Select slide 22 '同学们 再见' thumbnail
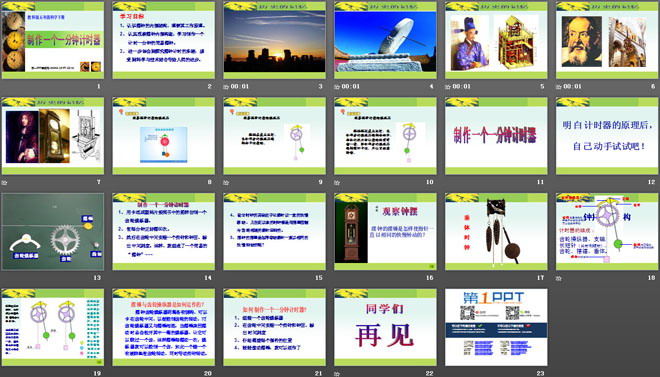This screenshot has width=660, height=377. 385,327
